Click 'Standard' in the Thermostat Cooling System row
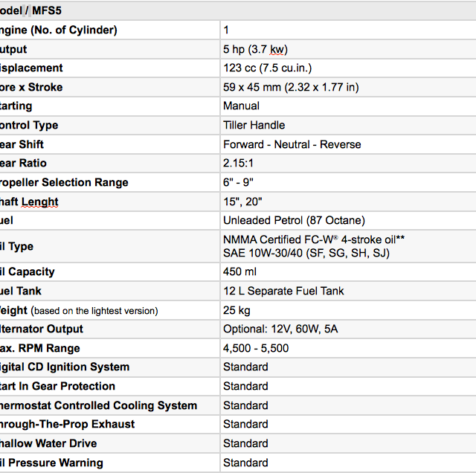The width and height of the screenshot is (476, 473). 245,405
